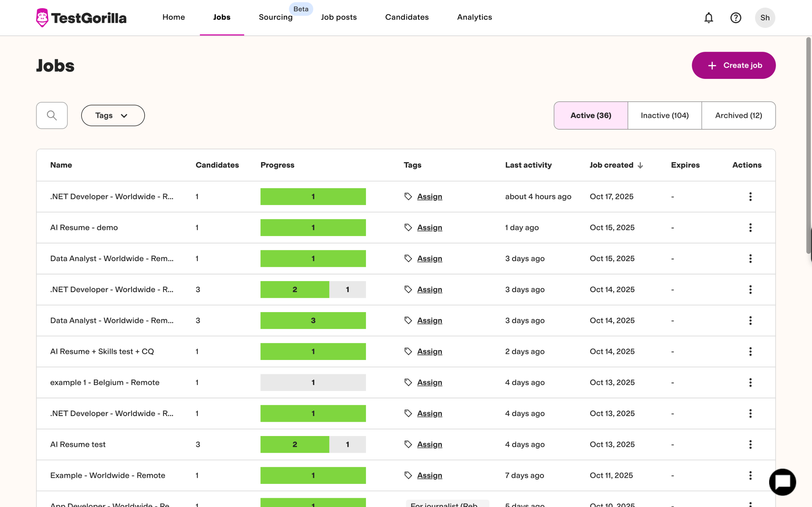Open the chat support bubble icon
Viewport: 812px width, 507px height.
pyautogui.click(x=782, y=482)
